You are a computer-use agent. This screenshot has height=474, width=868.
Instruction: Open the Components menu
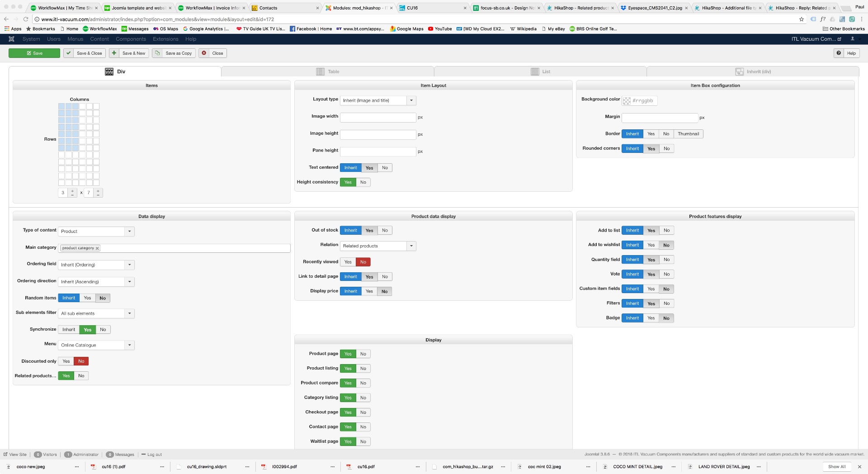[131, 39]
